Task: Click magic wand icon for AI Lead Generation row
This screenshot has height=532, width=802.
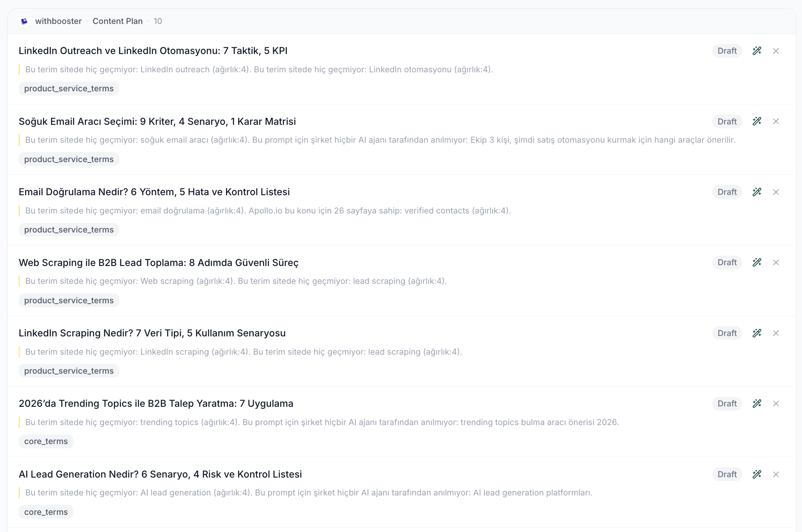Action: [757, 474]
